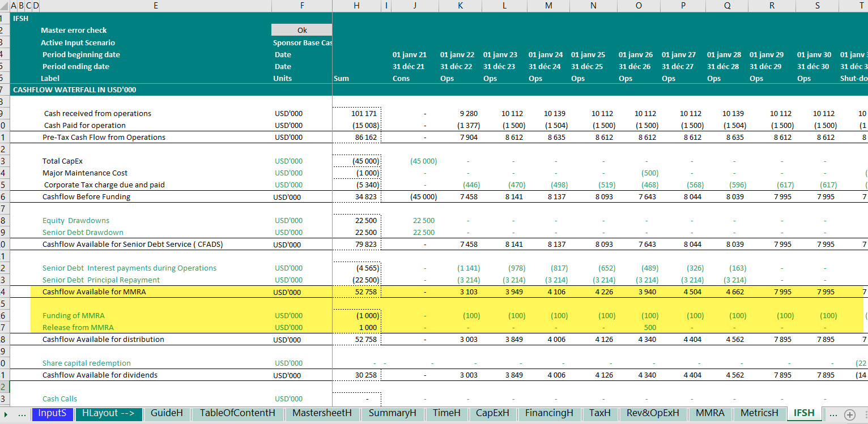The width and height of the screenshot is (868, 424).
Task: Select Funding of MMRA label
Action: (74, 315)
